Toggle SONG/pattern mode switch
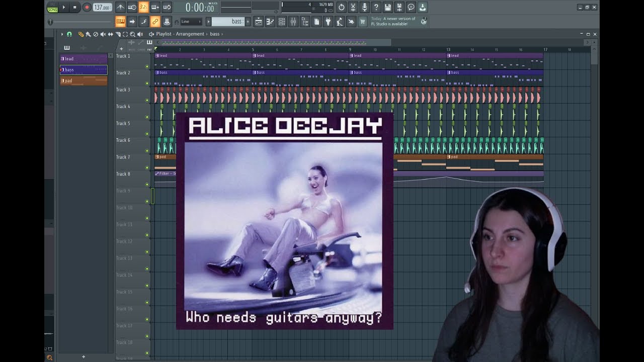This screenshot has width=644, height=362. 52,7
